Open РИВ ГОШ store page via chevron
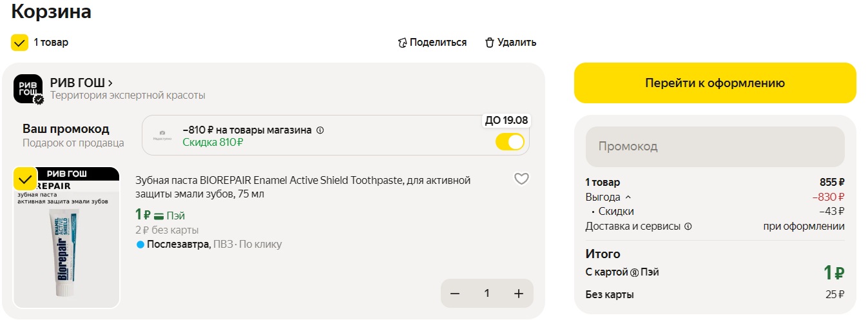The width and height of the screenshot is (868, 322). tap(111, 83)
